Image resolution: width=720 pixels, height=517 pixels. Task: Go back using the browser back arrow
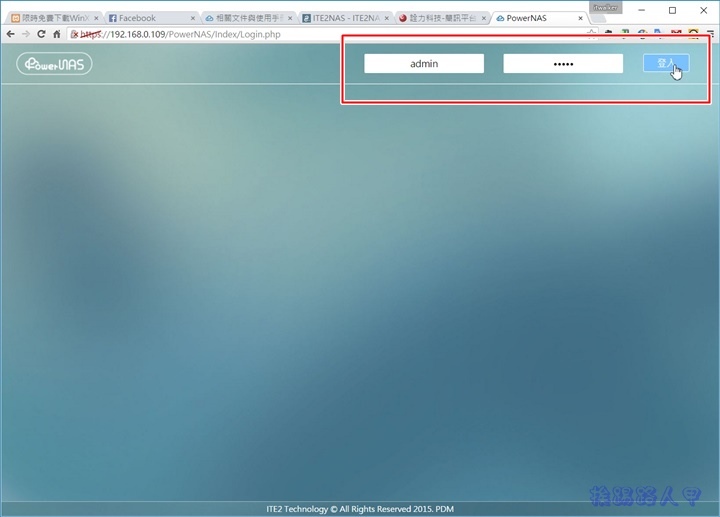pos(11,34)
